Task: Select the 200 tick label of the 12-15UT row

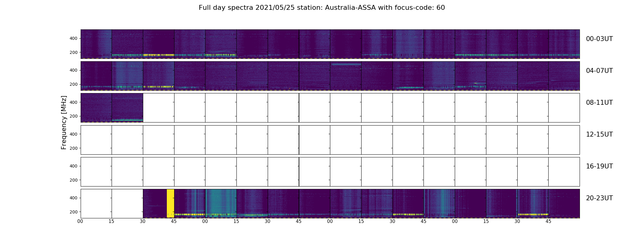Action: [x=74, y=148]
